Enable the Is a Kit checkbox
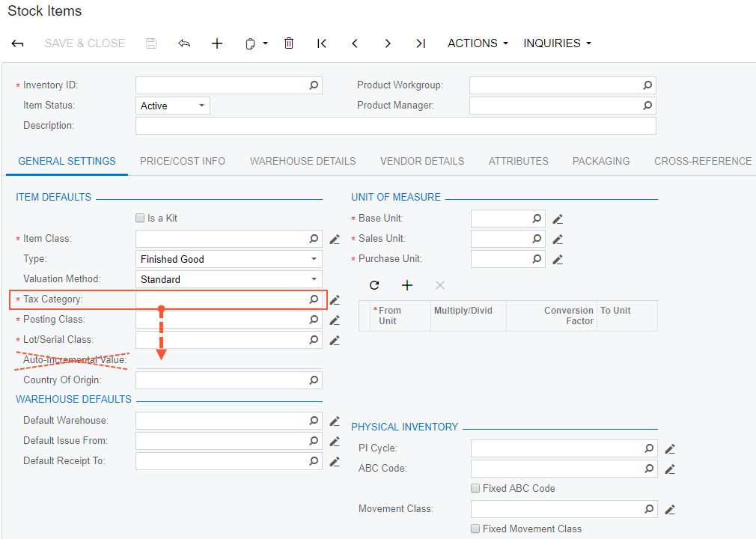 point(140,219)
